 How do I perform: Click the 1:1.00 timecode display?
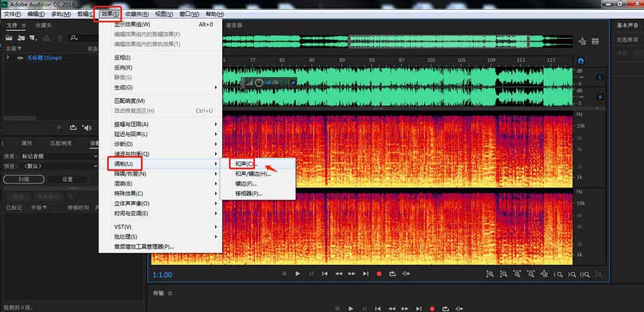pos(162,275)
